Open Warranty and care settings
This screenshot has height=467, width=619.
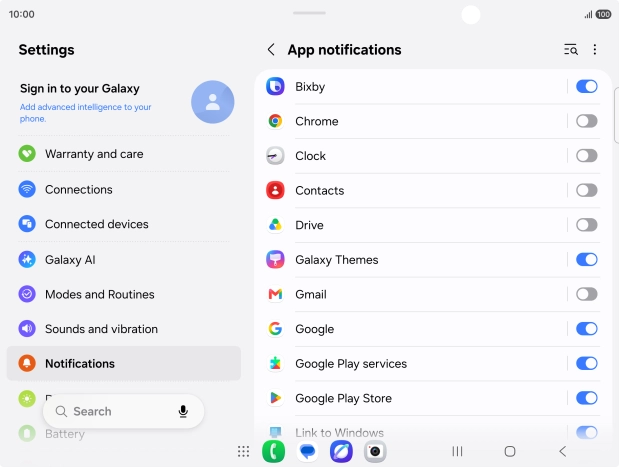point(124,154)
